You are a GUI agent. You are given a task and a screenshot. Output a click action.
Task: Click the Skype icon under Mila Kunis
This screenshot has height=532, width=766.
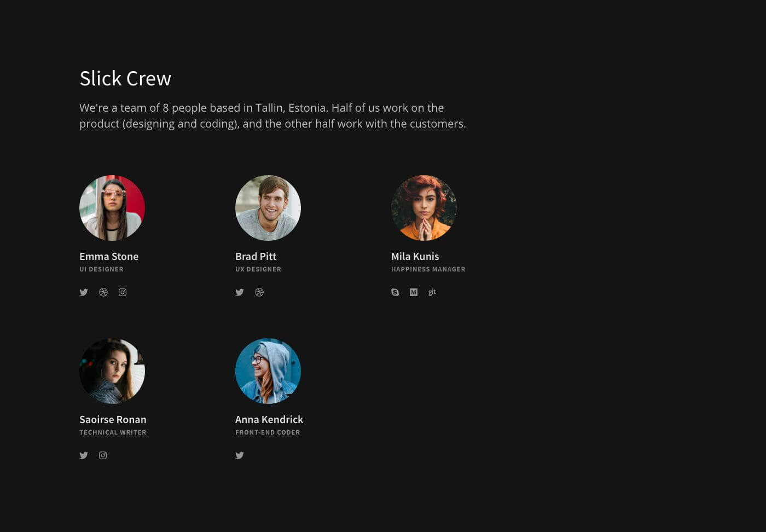(x=395, y=292)
